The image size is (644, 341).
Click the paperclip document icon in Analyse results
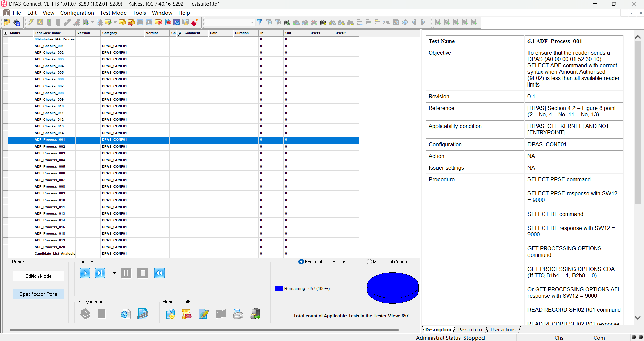pyautogui.click(x=142, y=314)
